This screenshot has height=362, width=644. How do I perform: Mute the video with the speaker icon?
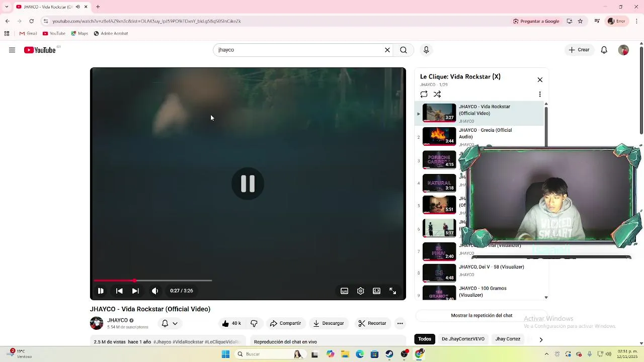pos(155,291)
